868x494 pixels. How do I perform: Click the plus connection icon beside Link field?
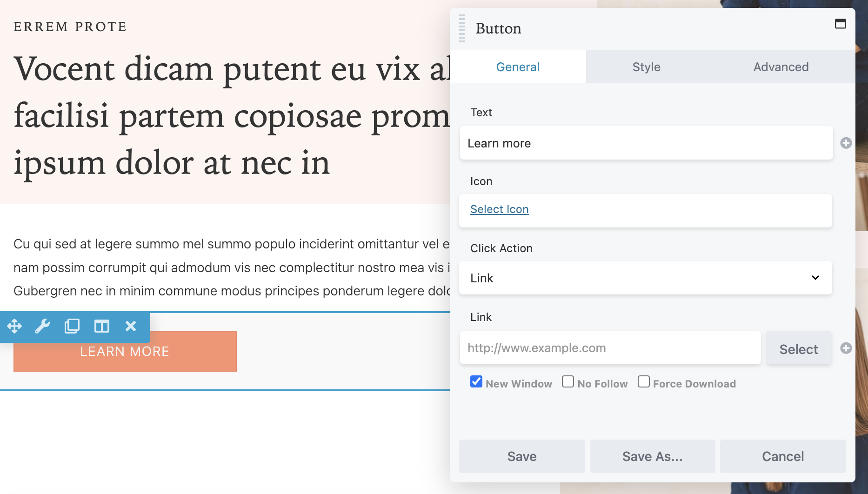click(846, 348)
